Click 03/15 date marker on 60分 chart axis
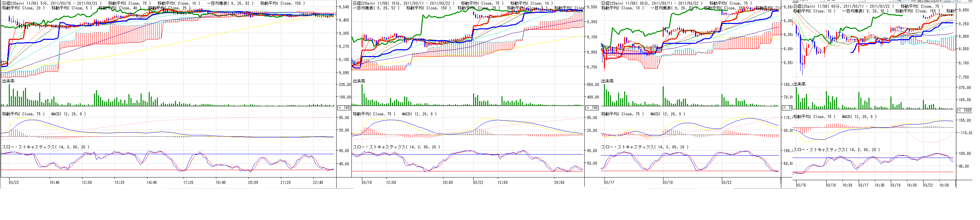 click(x=801, y=185)
